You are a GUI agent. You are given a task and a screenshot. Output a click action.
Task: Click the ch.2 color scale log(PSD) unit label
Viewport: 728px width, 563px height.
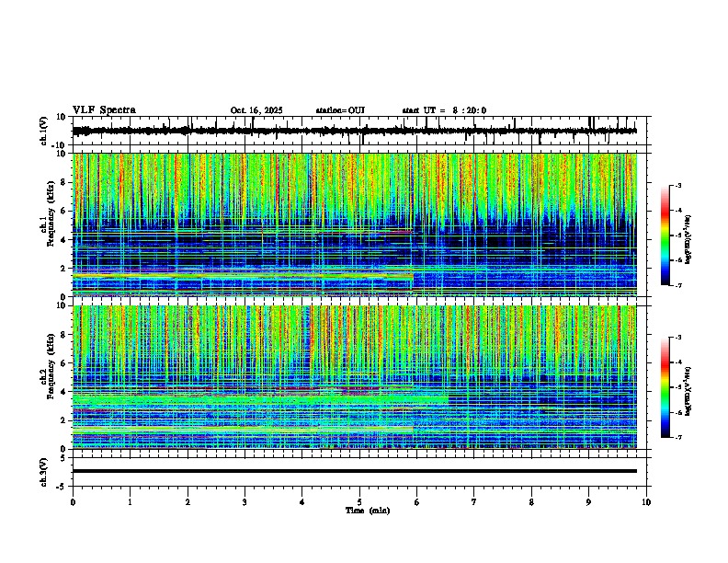point(688,391)
